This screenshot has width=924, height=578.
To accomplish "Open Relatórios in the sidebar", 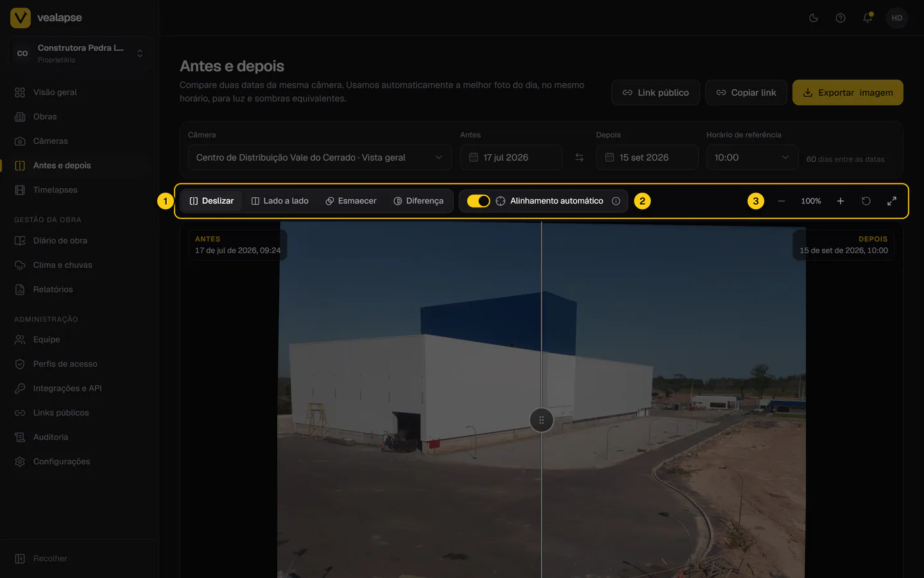I will tap(80, 290).
